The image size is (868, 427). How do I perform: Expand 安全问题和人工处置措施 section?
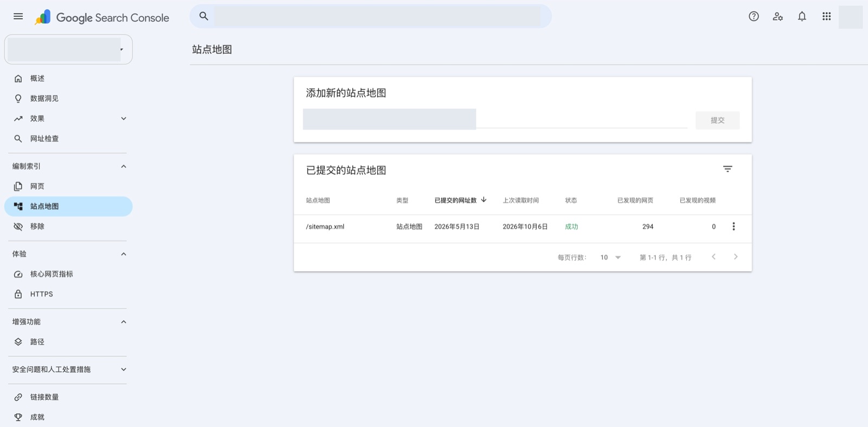click(x=124, y=369)
